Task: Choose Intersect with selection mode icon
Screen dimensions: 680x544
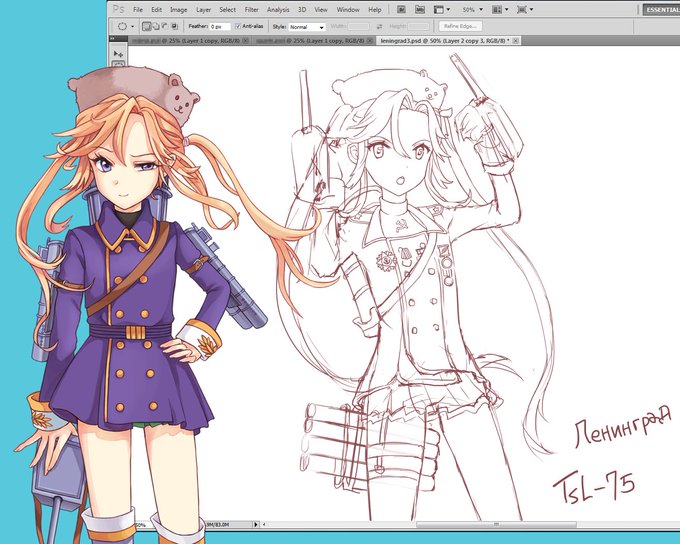Action: tap(174, 26)
